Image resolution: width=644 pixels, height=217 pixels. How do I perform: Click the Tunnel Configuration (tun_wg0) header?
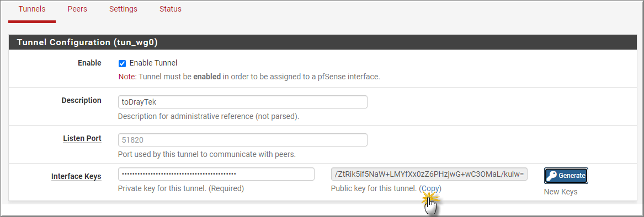click(88, 42)
